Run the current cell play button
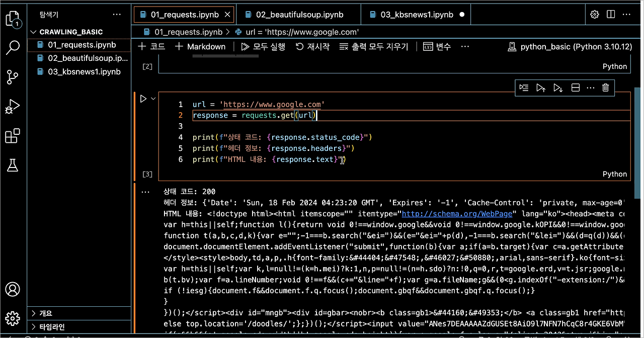Image resolution: width=644 pixels, height=338 pixels. pos(143,99)
